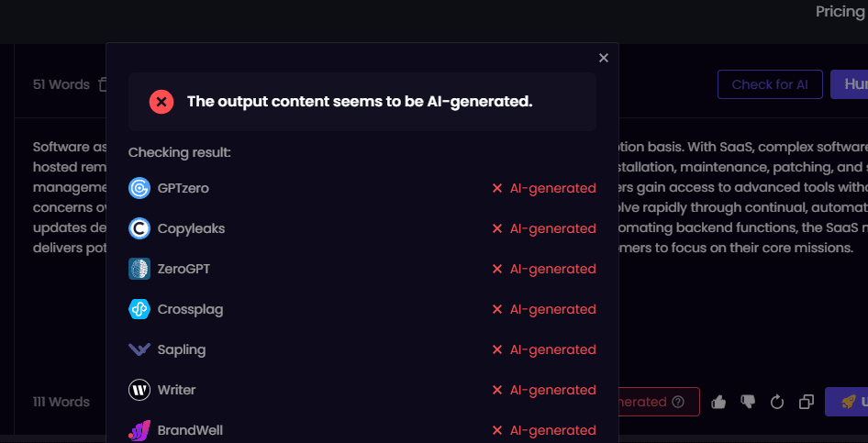Click the purple rocket upgrade button
This screenshot has height=443, width=868.
pos(846,402)
